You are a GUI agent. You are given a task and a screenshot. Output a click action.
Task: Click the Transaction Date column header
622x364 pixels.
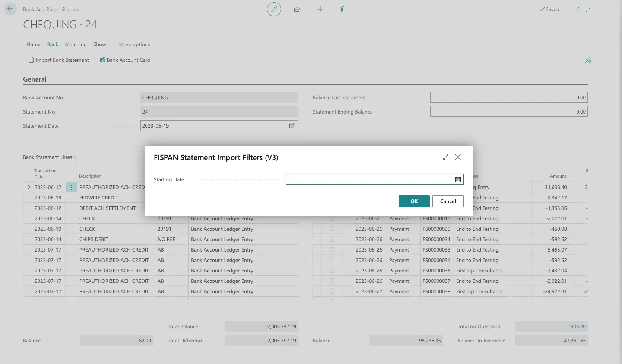pyautogui.click(x=45, y=174)
